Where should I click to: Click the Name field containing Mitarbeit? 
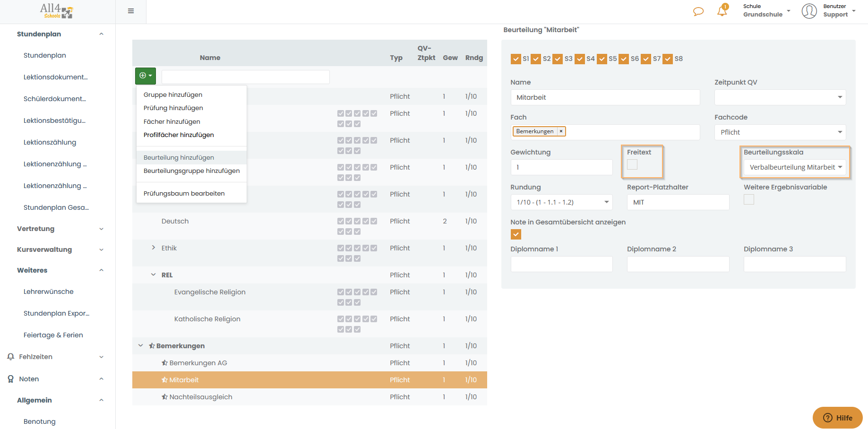click(x=605, y=97)
